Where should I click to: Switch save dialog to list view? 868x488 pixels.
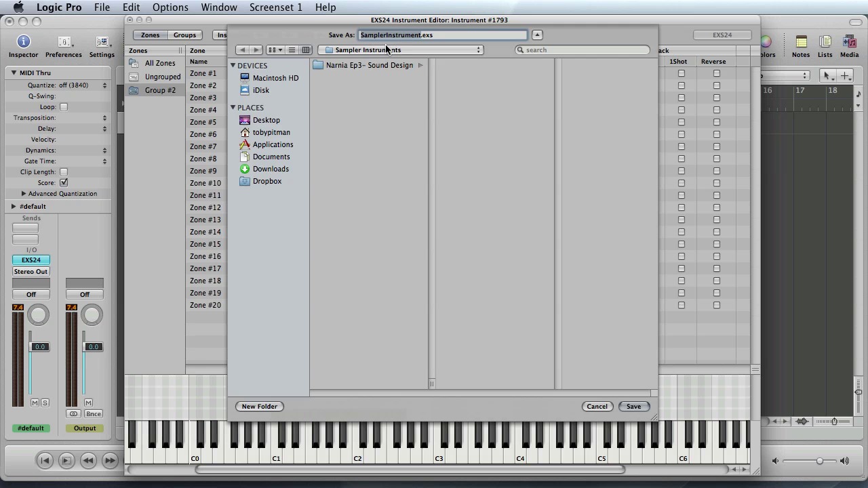pyautogui.click(x=292, y=49)
